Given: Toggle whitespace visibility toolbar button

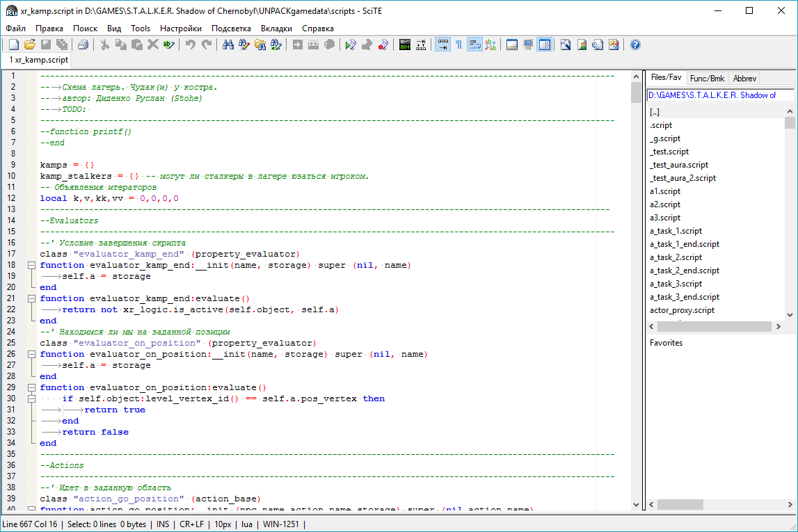Looking at the screenshot, I should [x=442, y=45].
